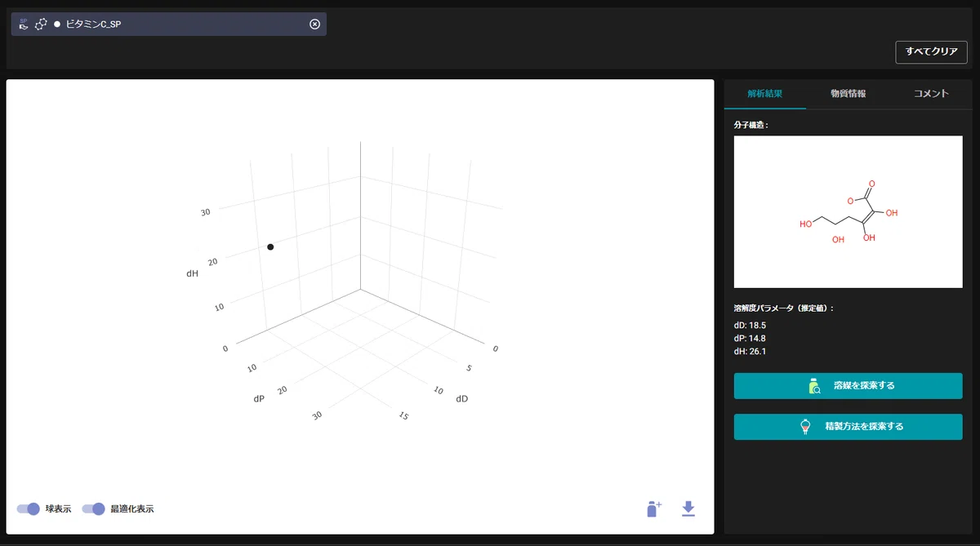Select the ビタミンC_SP chip label
Viewport: 980px width, 546px height.
pyautogui.click(x=94, y=24)
